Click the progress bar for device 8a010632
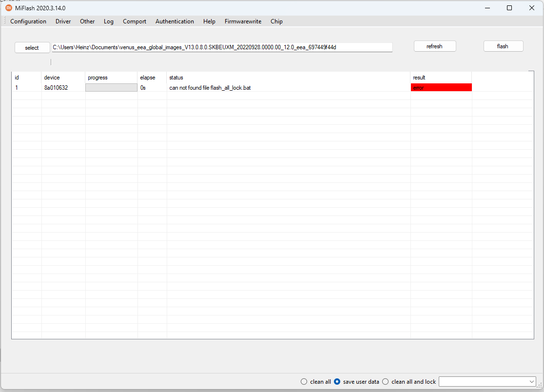544x392 pixels. click(x=111, y=88)
